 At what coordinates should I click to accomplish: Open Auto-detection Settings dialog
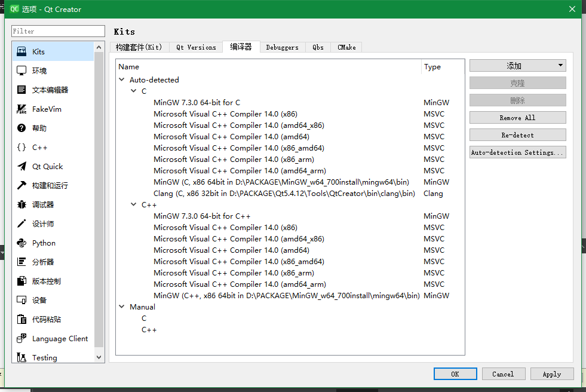click(517, 152)
